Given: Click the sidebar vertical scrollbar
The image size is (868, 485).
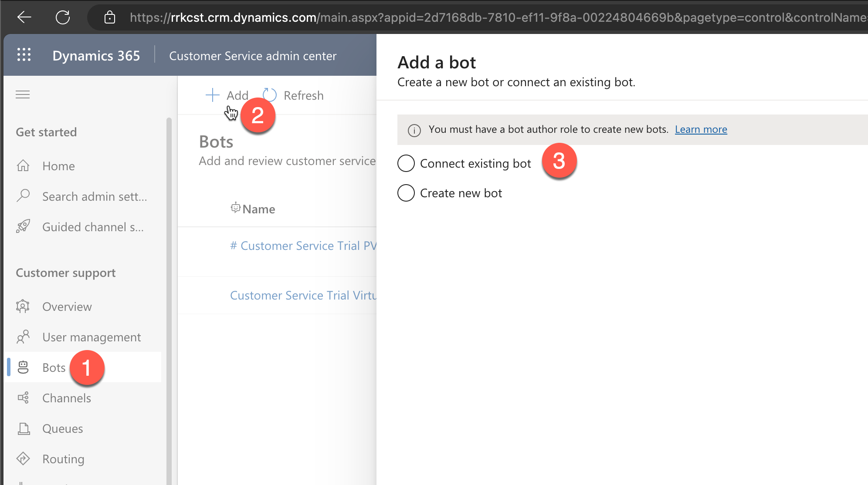Looking at the screenshot, I should click(169, 300).
